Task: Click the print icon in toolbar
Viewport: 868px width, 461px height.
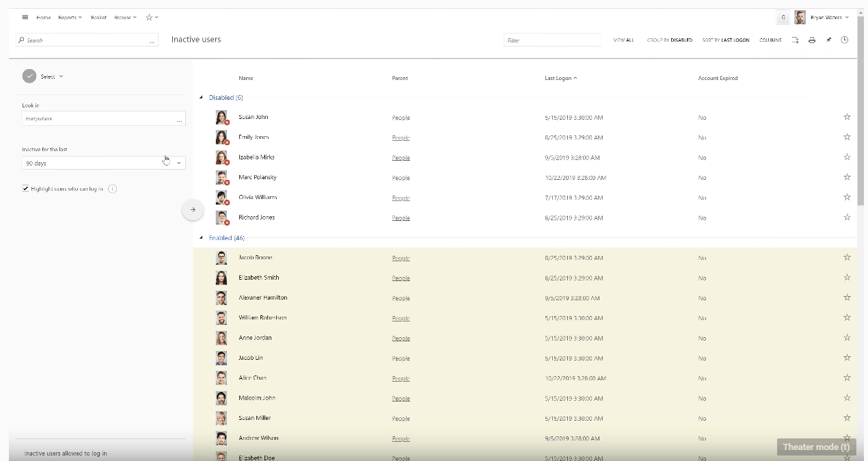Action: click(x=812, y=40)
